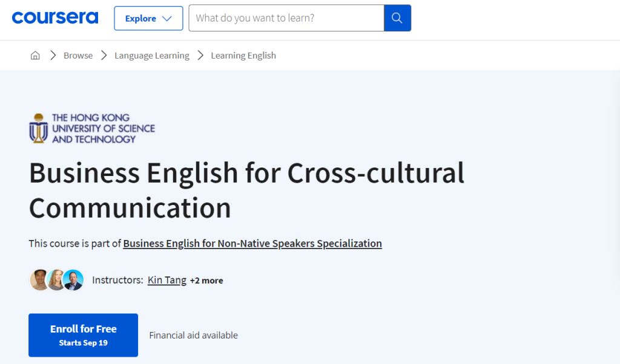Viewport: 620px width, 364px height.
Task: Click the third instructor avatar with blue background
Action: 73,280
